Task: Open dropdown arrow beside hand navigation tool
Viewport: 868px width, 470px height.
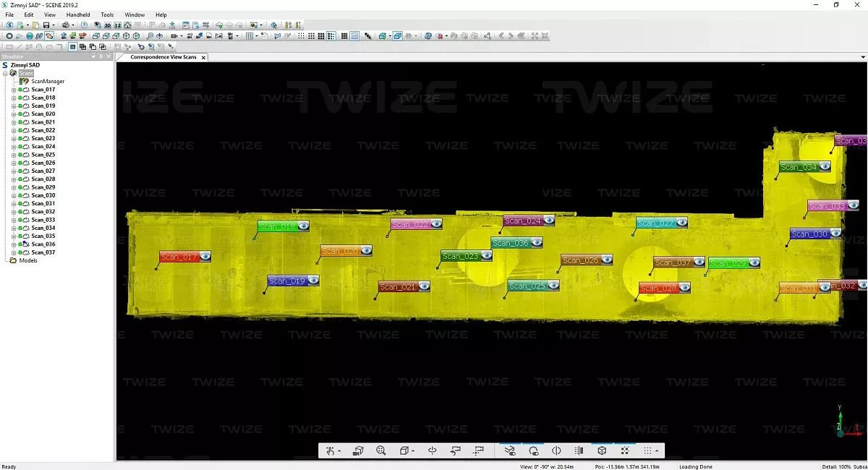Action: [x=339, y=452]
